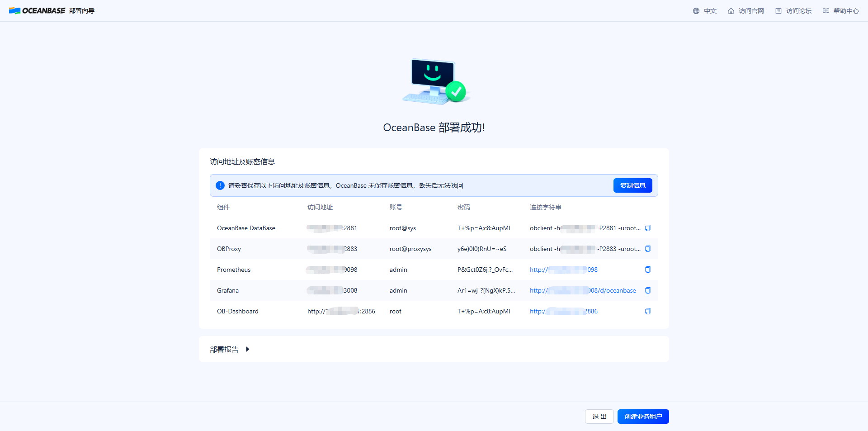Select the Grafana component name
Screen dimensions: 868x431
tap(228, 290)
